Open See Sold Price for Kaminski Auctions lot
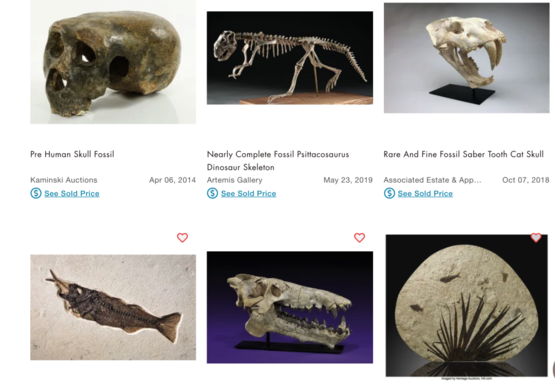The image size is (555, 382). (72, 194)
